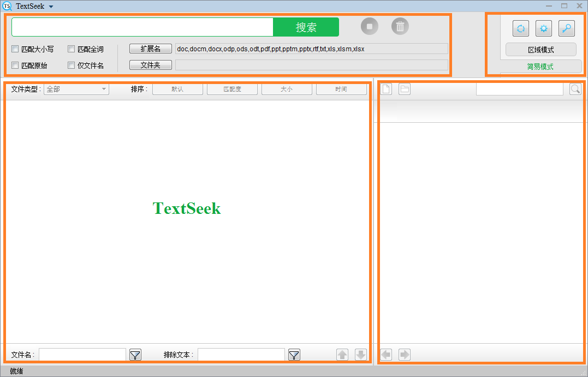Screen dimensions: 588x377
Task: Focus the main search text box
Action: pyautogui.click(x=142, y=27)
